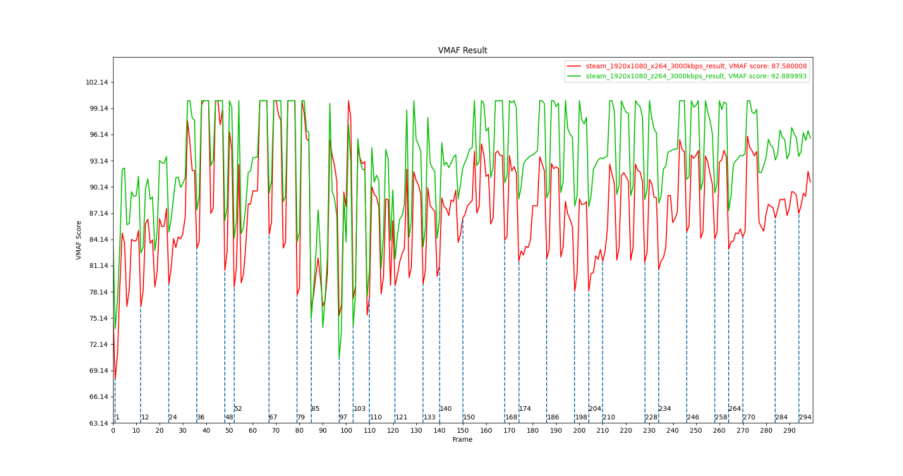903x476 pixels.
Task: Click the frame marker labeled 204
Action: click(595, 408)
